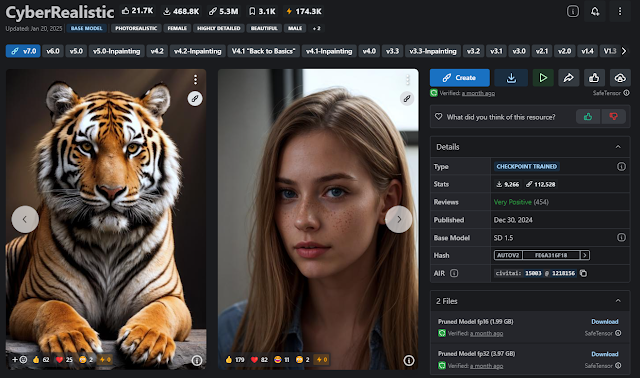
Task: Add emoji reaction on tiger image
Action: point(19,360)
